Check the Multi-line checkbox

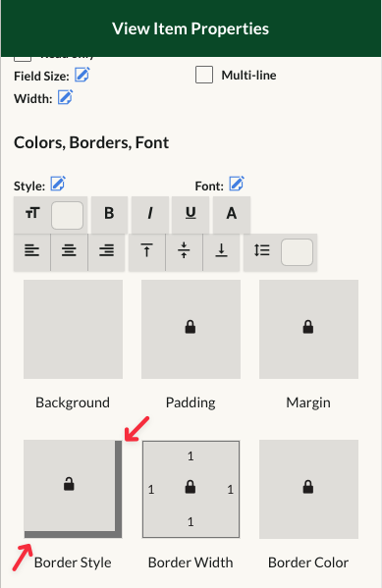pyautogui.click(x=204, y=75)
